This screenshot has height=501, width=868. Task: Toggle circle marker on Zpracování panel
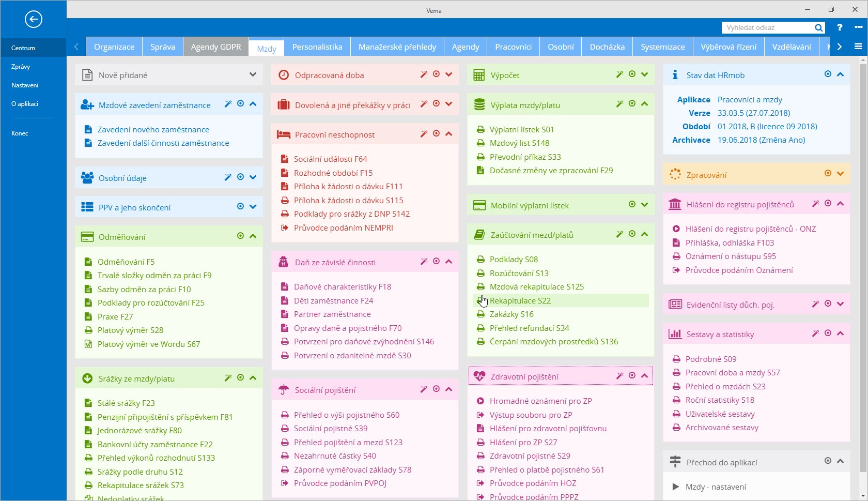[828, 174]
